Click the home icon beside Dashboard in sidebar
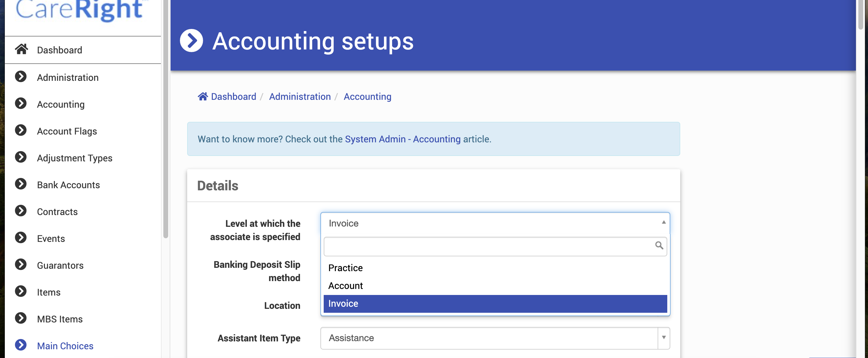The width and height of the screenshot is (868, 358). click(21, 49)
